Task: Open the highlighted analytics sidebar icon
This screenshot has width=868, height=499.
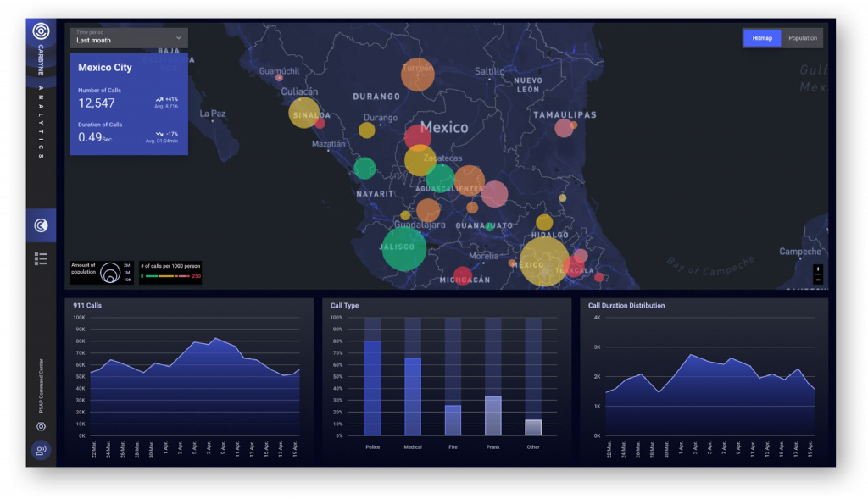Action: pos(40,225)
